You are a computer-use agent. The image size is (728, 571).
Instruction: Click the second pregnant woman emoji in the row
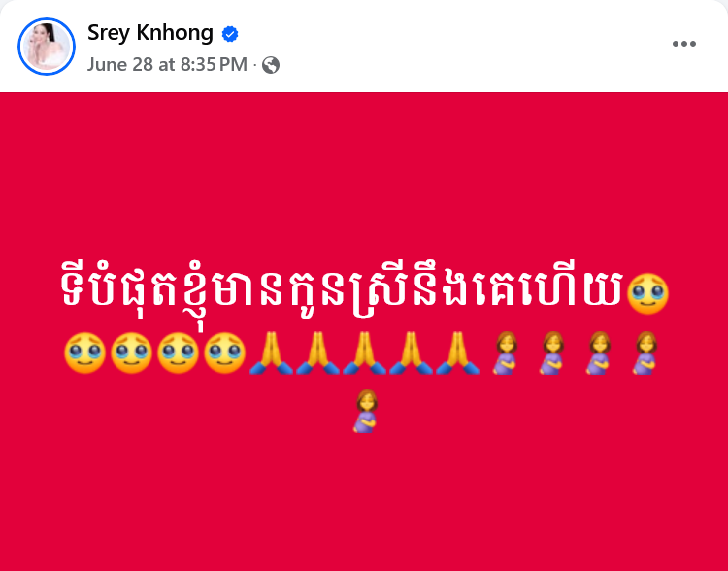tap(551, 353)
